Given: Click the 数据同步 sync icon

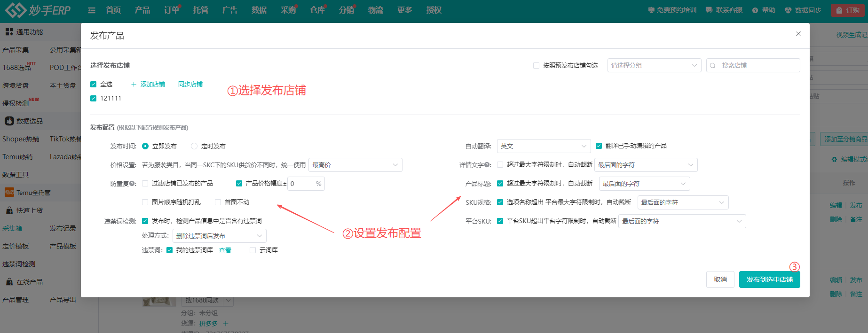Looking at the screenshot, I should click(788, 10).
